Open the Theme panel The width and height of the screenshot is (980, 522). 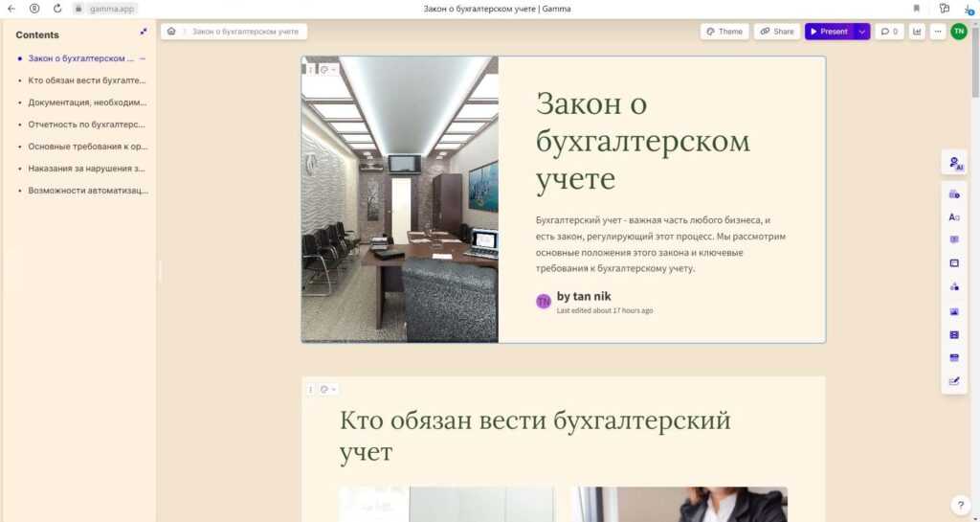(x=724, y=32)
